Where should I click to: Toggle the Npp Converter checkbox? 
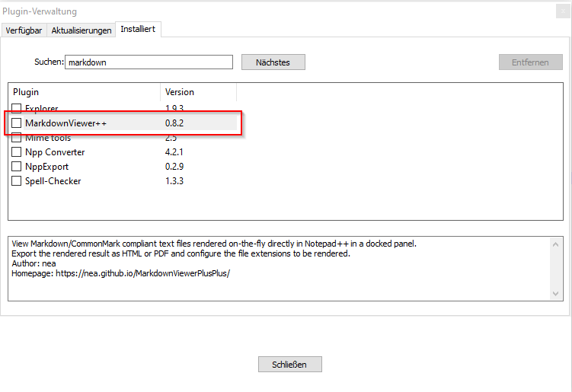coord(17,152)
